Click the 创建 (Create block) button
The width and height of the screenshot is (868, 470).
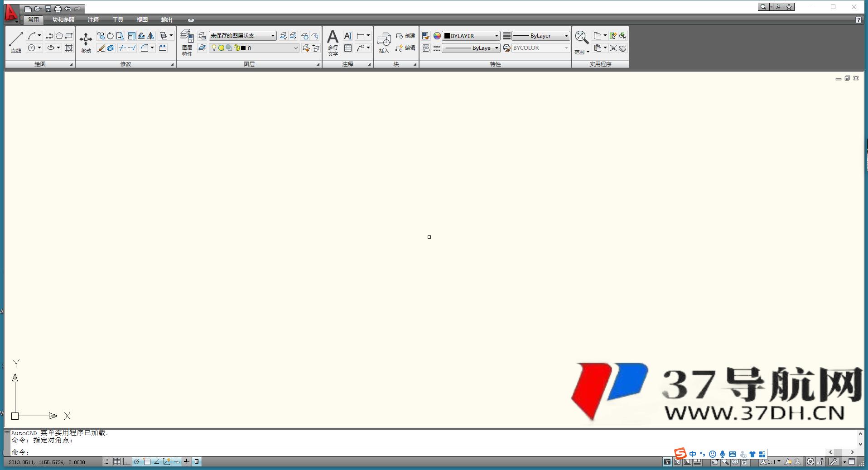pos(405,36)
